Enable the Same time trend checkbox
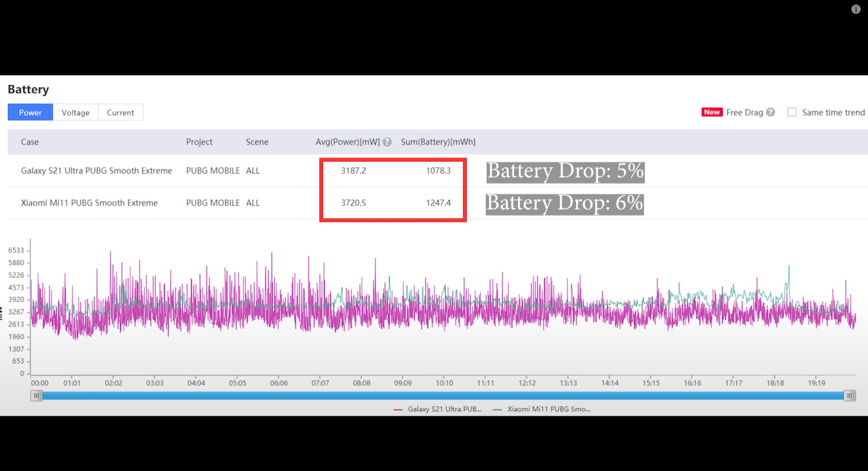The width and height of the screenshot is (868, 471). pos(792,112)
